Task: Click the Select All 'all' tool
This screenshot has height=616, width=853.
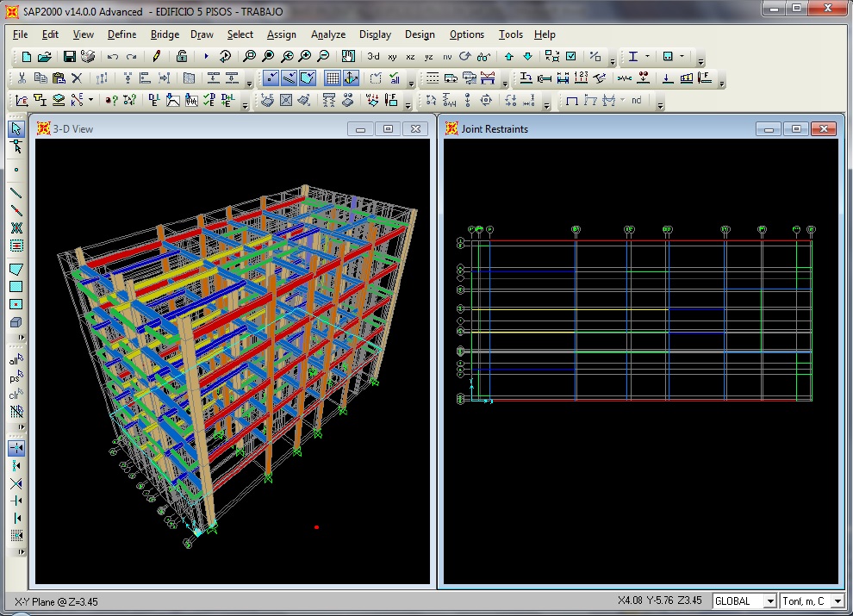Action: (x=16, y=360)
